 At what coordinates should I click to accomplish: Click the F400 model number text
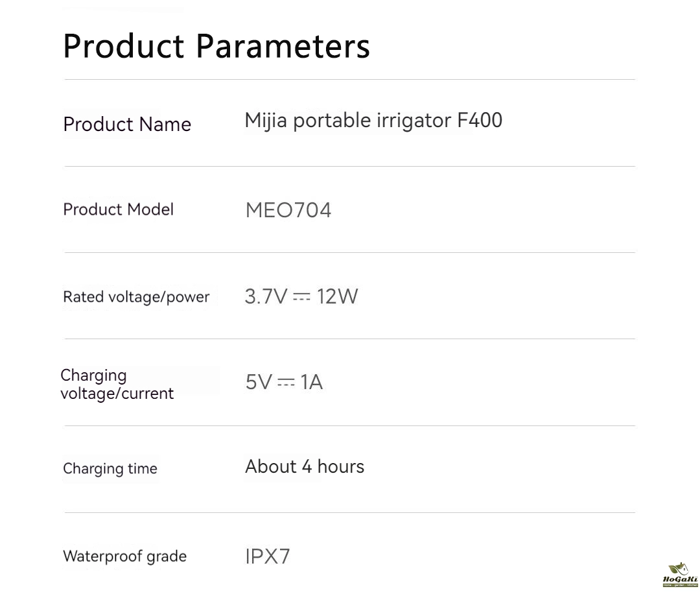tap(480, 120)
